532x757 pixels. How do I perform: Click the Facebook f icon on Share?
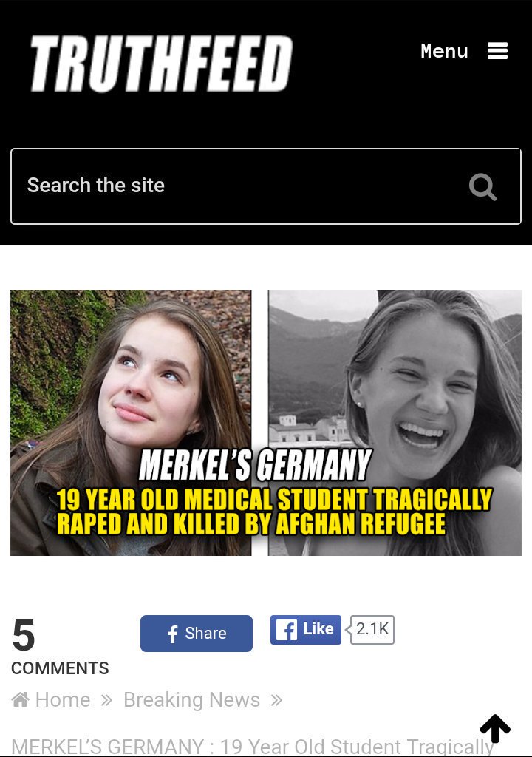(172, 634)
